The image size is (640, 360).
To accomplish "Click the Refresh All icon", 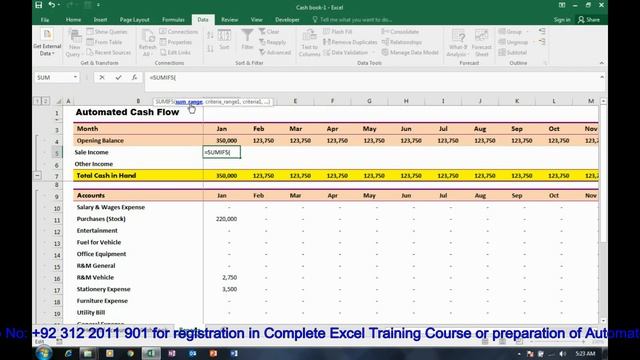I will (x=147, y=43).
